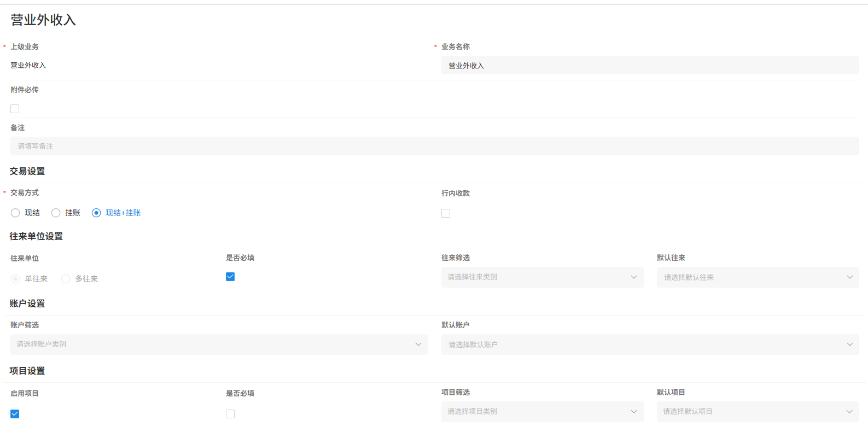Uncheck 是否必填 under 往来单位设置

click(x=230, y=277)
